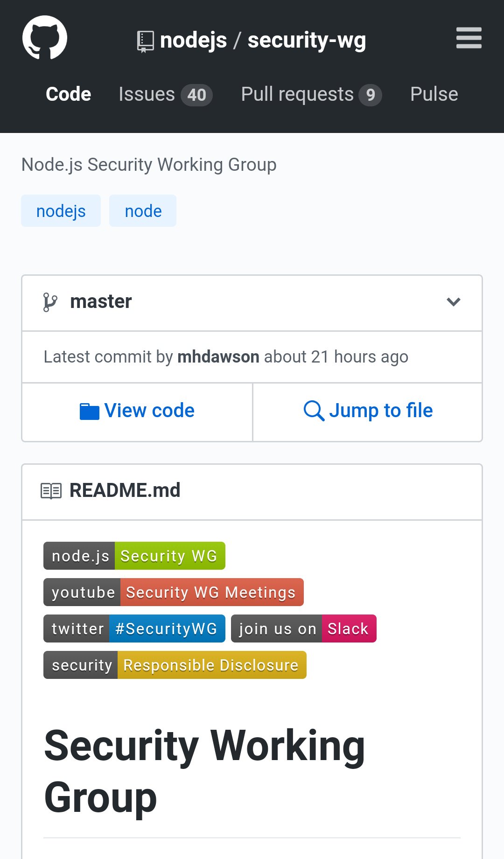This screenshot has width=504, height=859.
Task: Open the nodejs organization link
Action: (x=193, y=41)
